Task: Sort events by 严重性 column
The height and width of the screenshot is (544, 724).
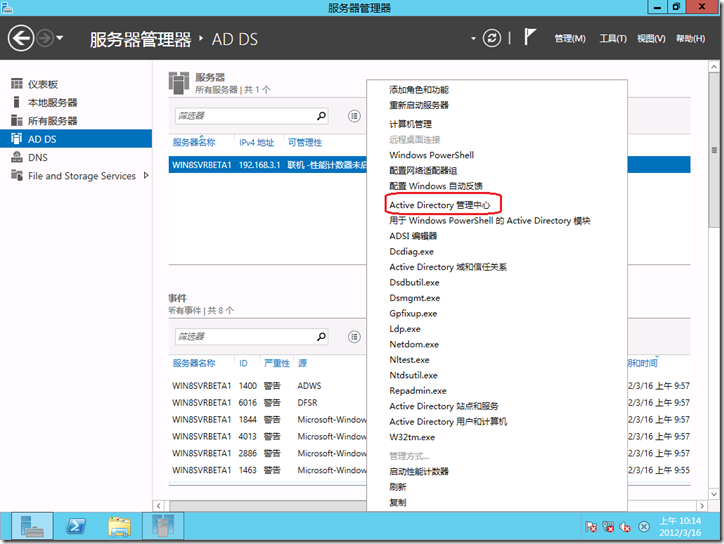Action: [x=277, y=363]
